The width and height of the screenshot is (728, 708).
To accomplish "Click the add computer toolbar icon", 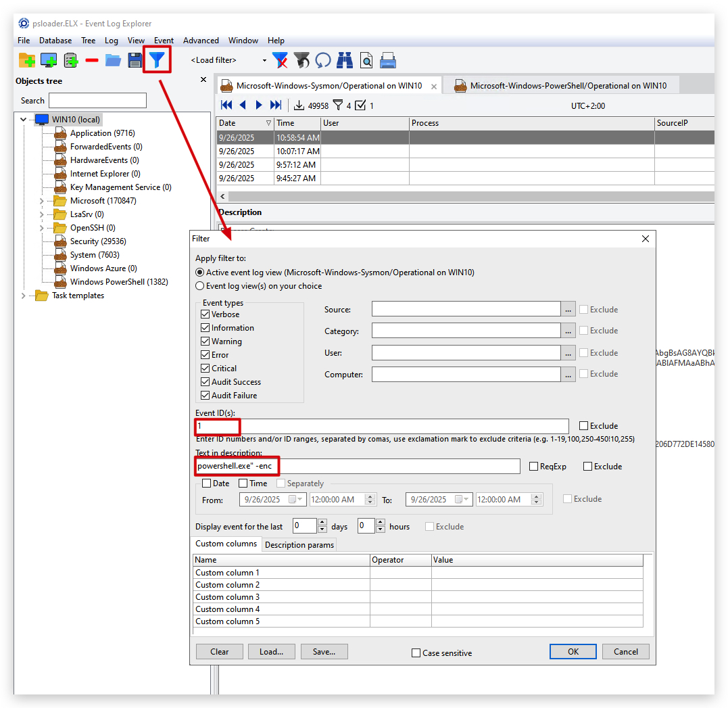I will (x=49, y=60).
